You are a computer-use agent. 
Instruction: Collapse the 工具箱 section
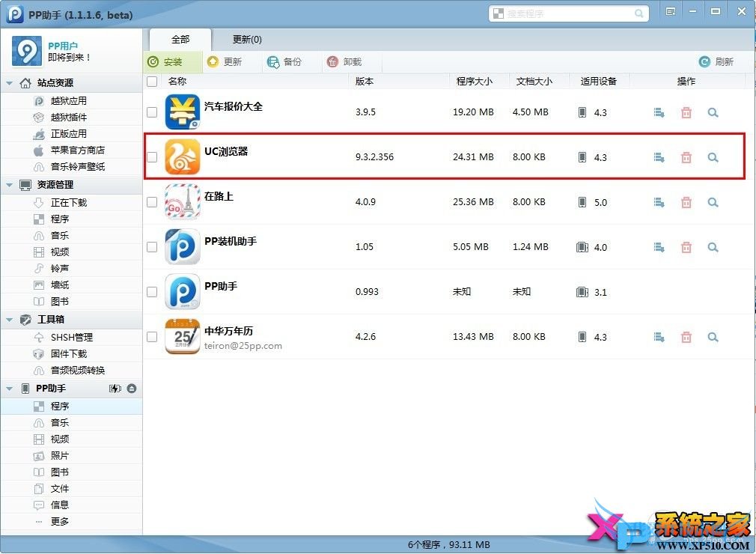coord(9,320)
